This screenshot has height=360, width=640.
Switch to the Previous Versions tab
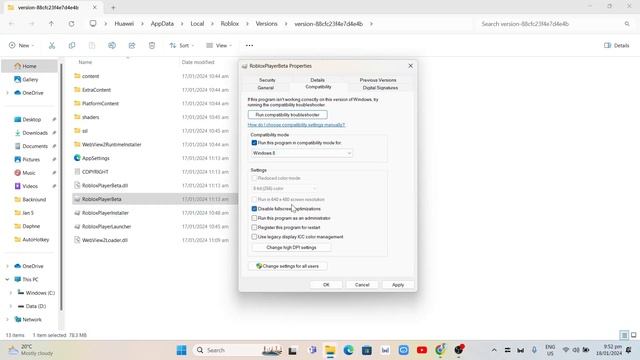(378, 80)
